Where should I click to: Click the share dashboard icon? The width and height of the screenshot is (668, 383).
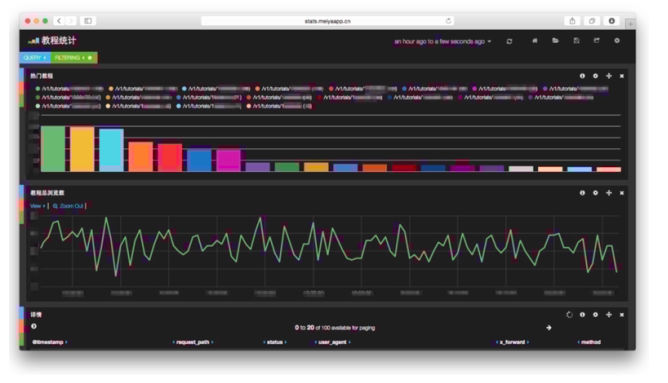(596, 40)
